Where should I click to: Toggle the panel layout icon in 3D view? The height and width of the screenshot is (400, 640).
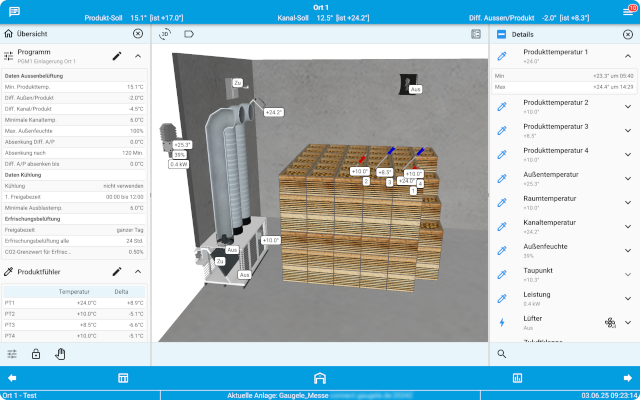click(476, 33)
